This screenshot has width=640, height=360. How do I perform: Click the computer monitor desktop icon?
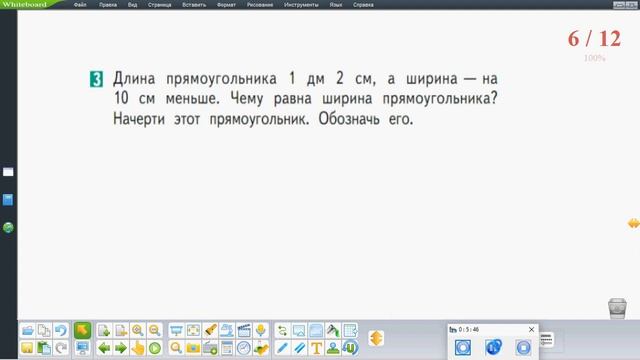pyautogui.click(x=82, y=348)
